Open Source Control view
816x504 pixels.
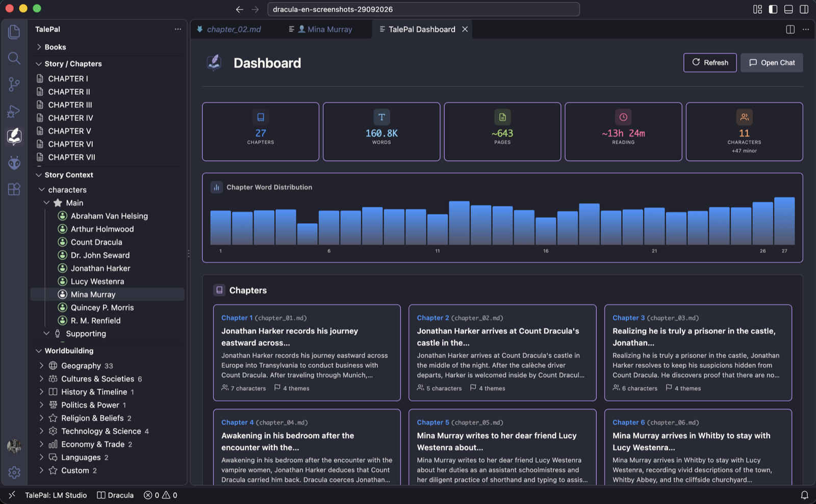click(x=14, y=85)
